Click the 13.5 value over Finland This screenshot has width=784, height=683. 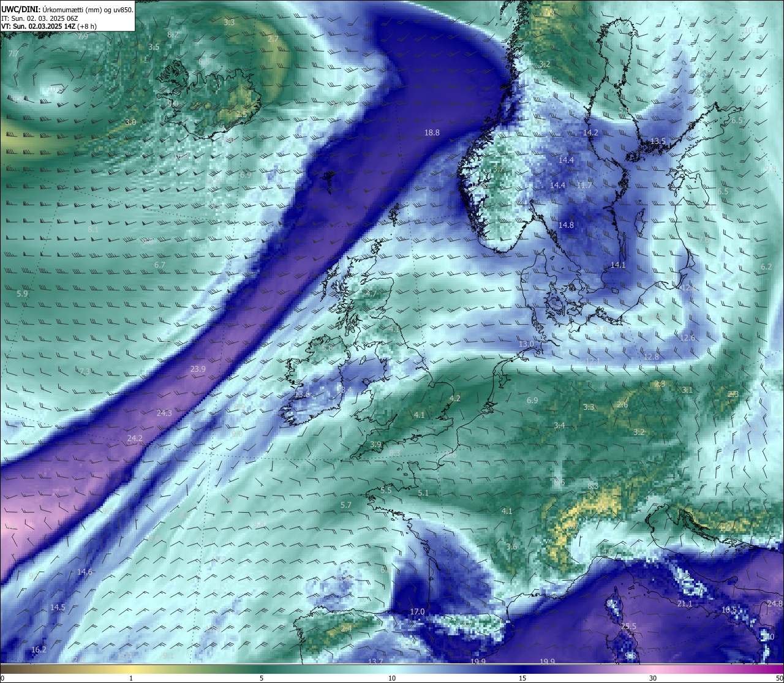pyautogui.click(x=658, y=141)
